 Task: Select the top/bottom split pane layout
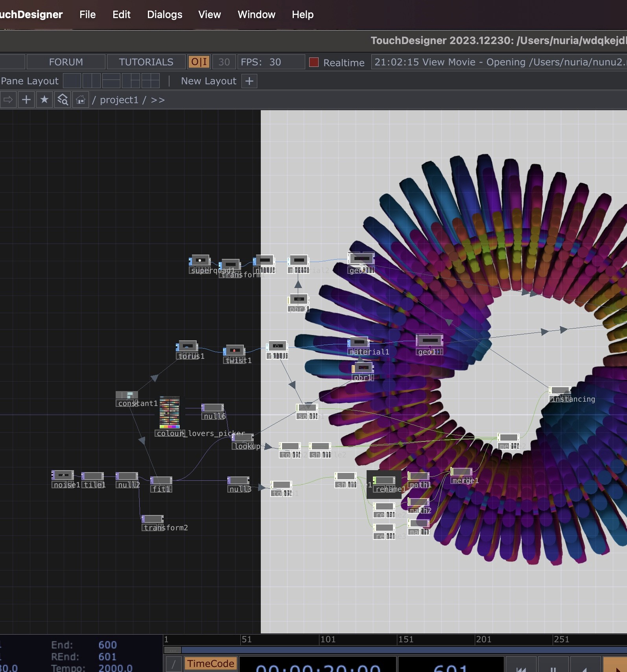[x=111, y=81]
